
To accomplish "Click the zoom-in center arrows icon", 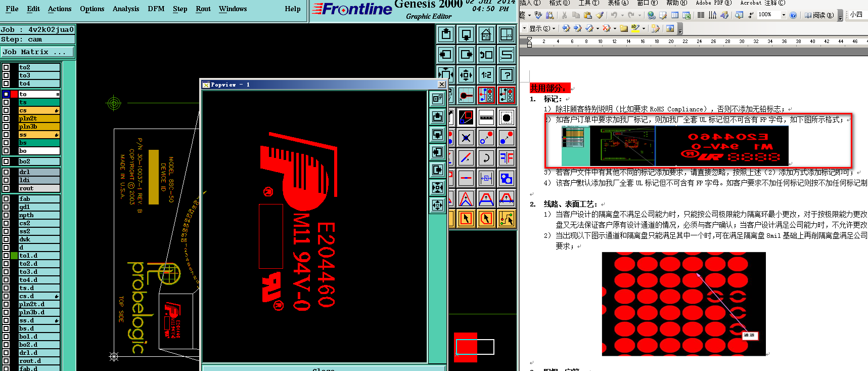I will tap(466, 75).
